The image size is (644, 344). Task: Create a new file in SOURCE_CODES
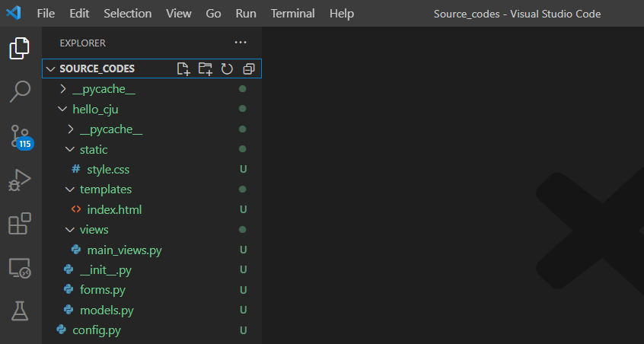pyautogui.click(x=183, y=68)
